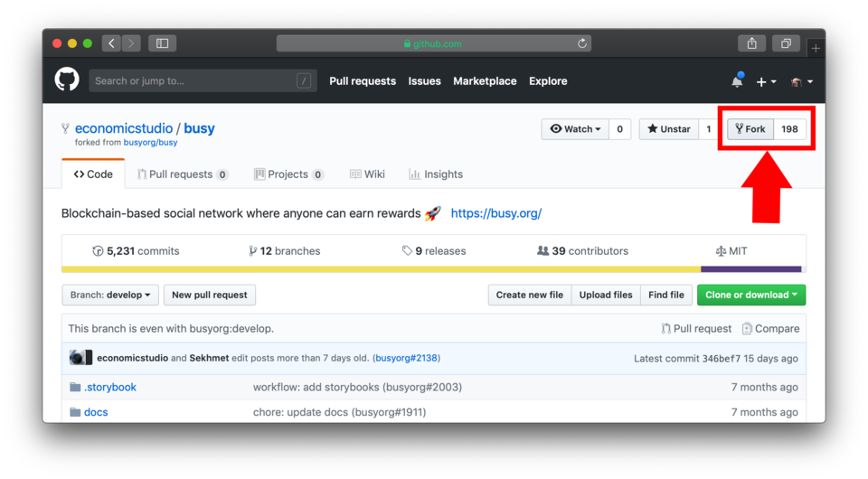The height and width of the screenshot is (479, 868).
Task: Open Explore in top navigation
Action: (x=548, y=80)
